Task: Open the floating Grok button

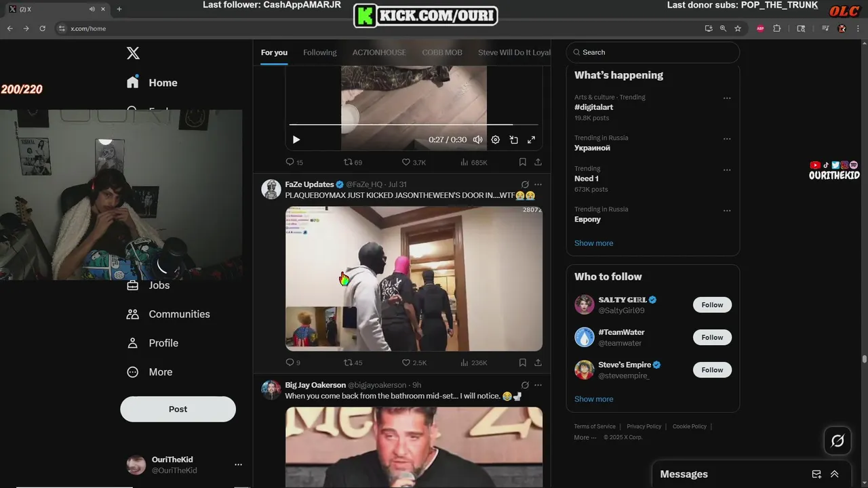Action: 837,441
